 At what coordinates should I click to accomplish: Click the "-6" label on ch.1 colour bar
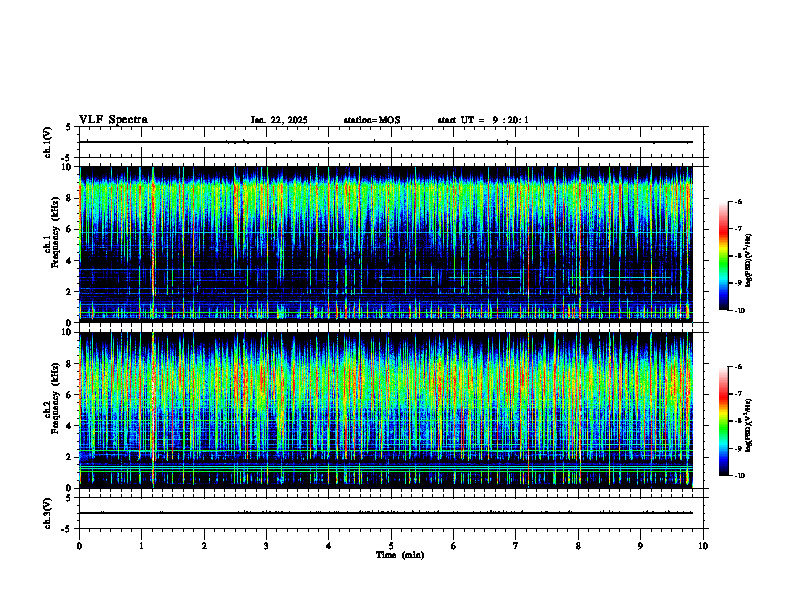click(x=738, y=201)
